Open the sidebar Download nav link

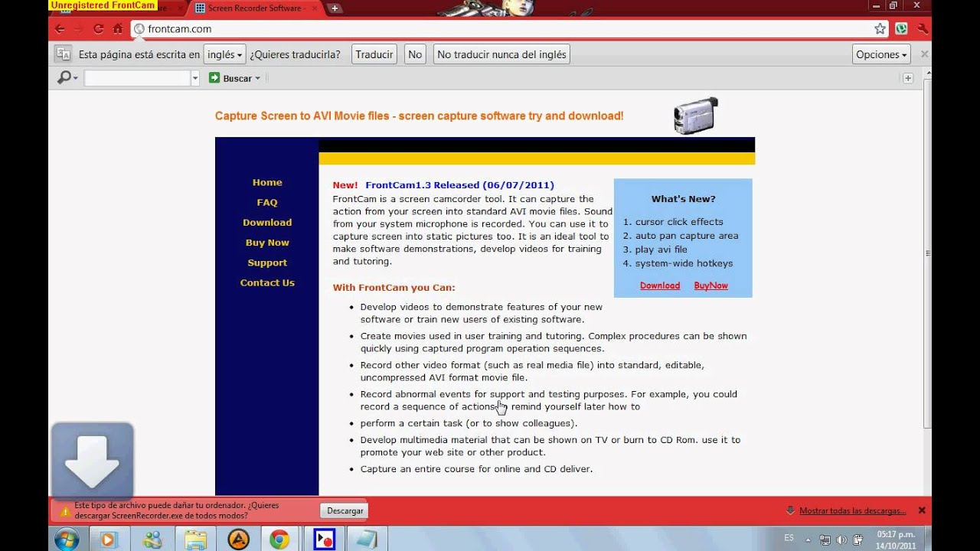[x=267, y=223]
